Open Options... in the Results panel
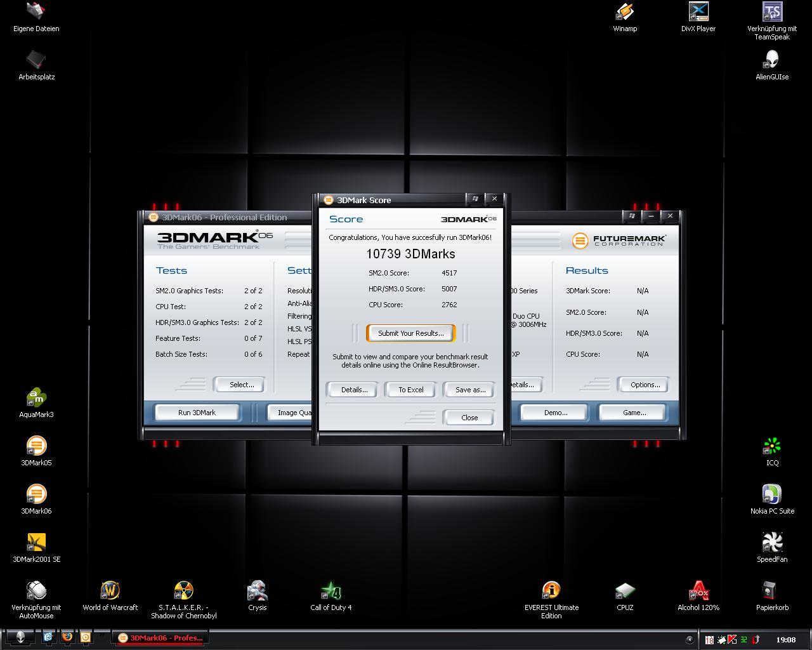 (x=643, y=385)
